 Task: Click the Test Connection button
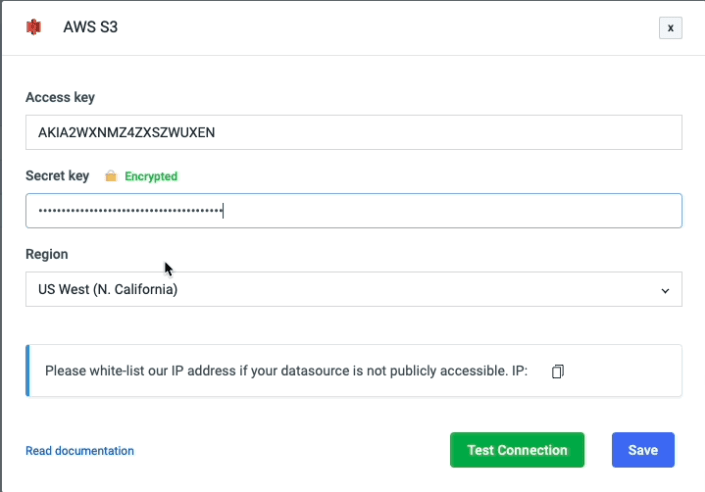coord(517,450)
